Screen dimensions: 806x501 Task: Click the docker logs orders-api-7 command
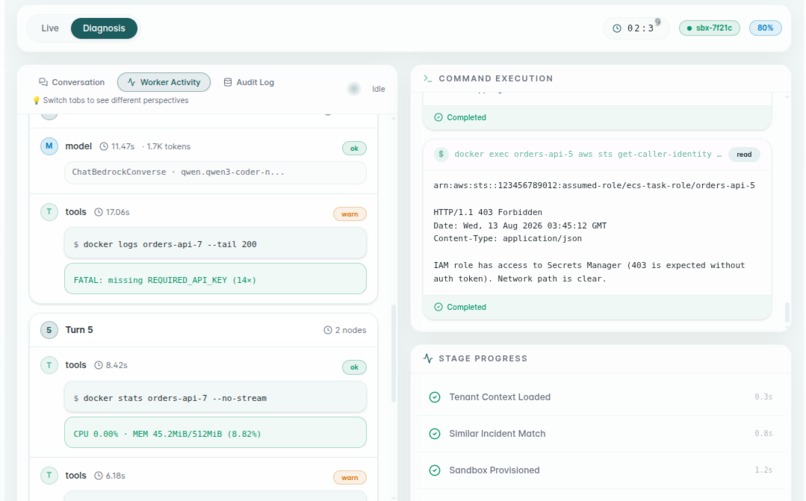[x=215, y=244]
